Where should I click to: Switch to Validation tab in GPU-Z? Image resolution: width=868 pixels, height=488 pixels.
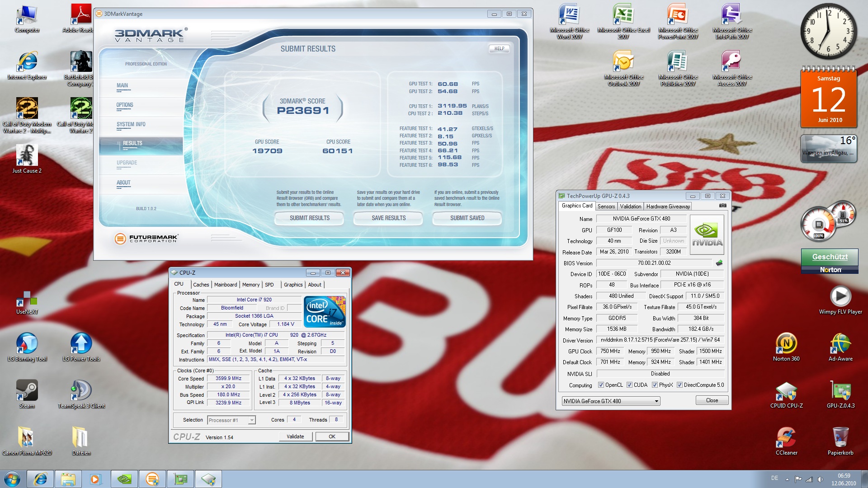[631, 206]
